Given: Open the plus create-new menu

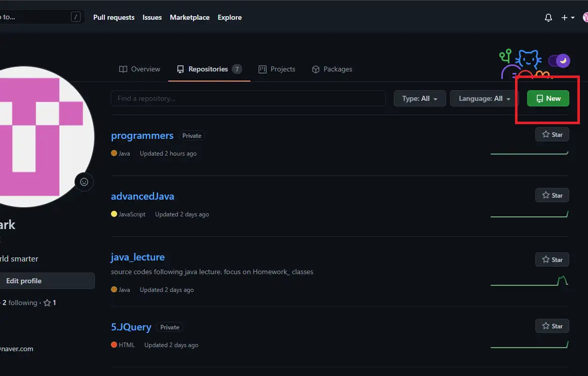Looking at the screenshot, I should (x=568, y=18).
